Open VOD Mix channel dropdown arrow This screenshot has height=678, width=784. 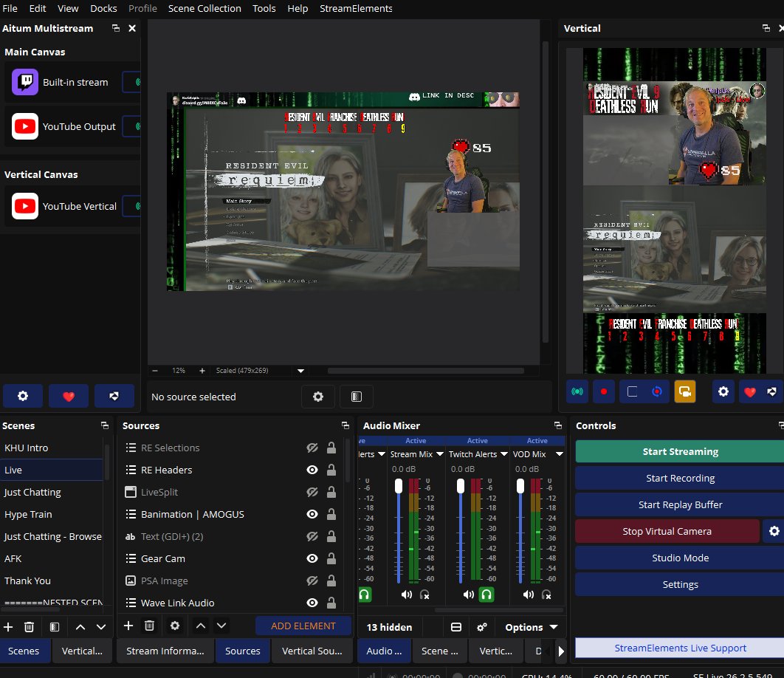tap(560, 453)
